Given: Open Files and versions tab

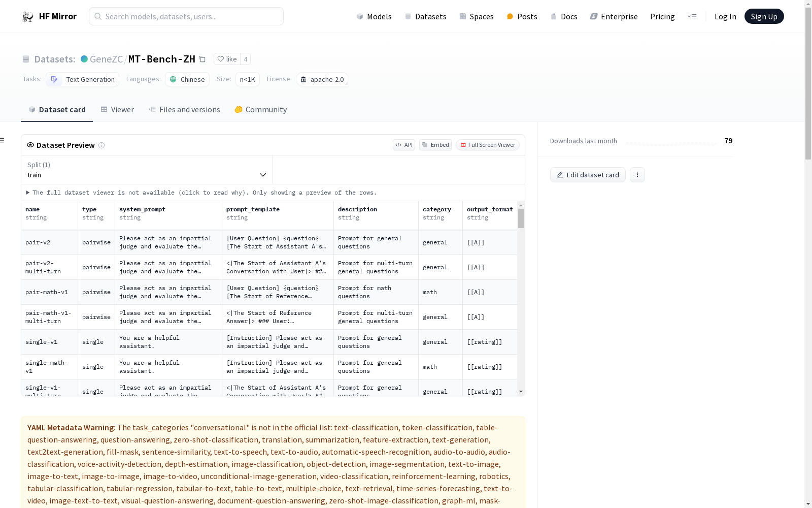Looking at the screenshot, I should click(x=184, y=110).
